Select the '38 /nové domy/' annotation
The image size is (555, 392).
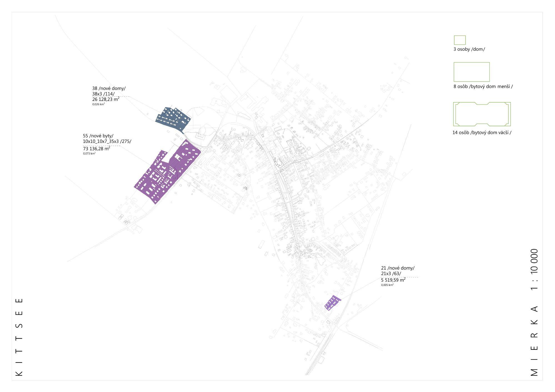pyautogui.click(x=109, y=89)
